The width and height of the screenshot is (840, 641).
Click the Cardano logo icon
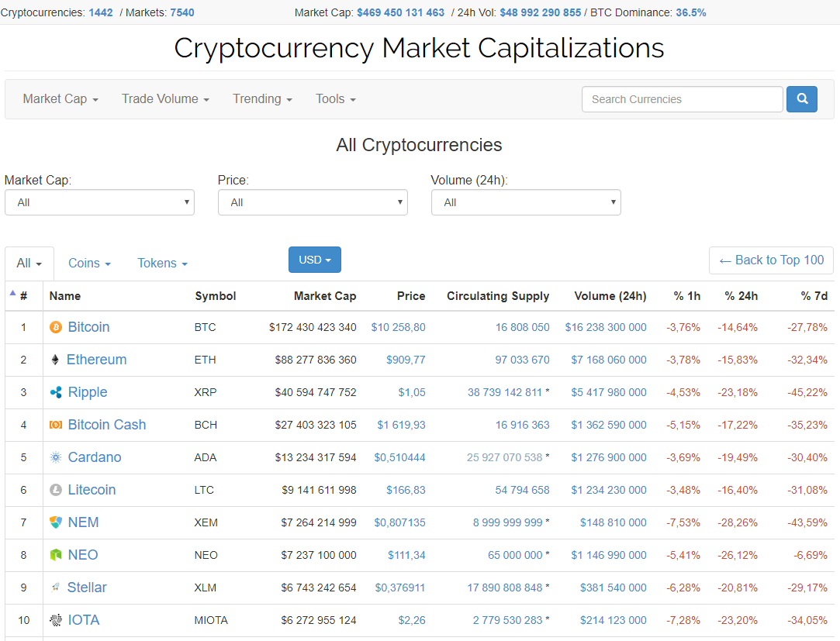tap(55, 457)
